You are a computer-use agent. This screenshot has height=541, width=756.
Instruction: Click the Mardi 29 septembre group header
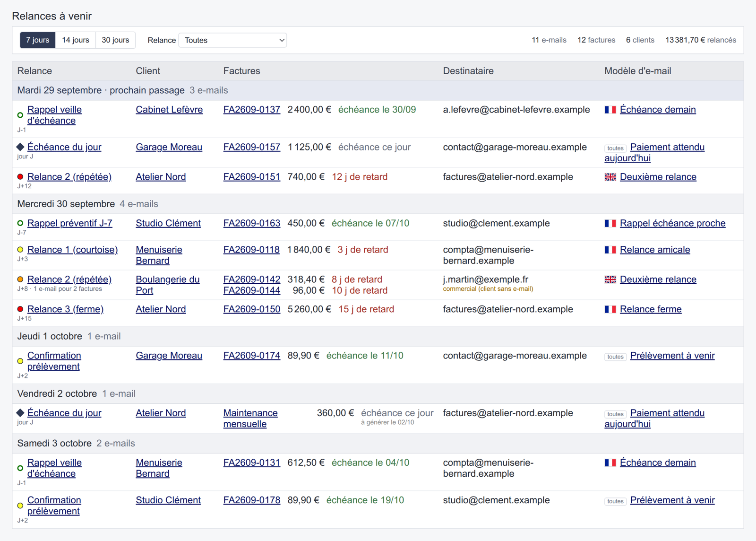pyautogui.click(x=378, y=90)
